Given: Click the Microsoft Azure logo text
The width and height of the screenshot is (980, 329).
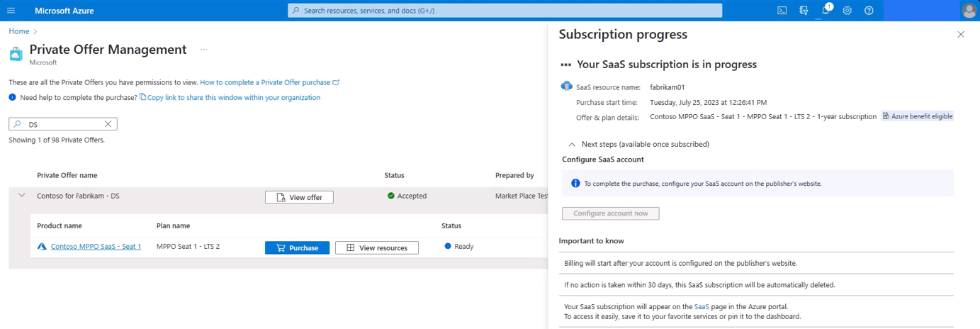Looking at the screenshot, I should click(64, 11).
